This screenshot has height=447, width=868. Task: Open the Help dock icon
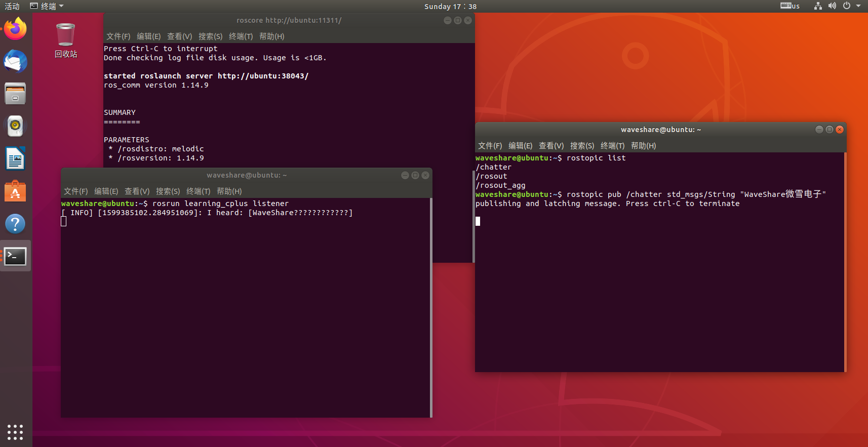point(15,224)
